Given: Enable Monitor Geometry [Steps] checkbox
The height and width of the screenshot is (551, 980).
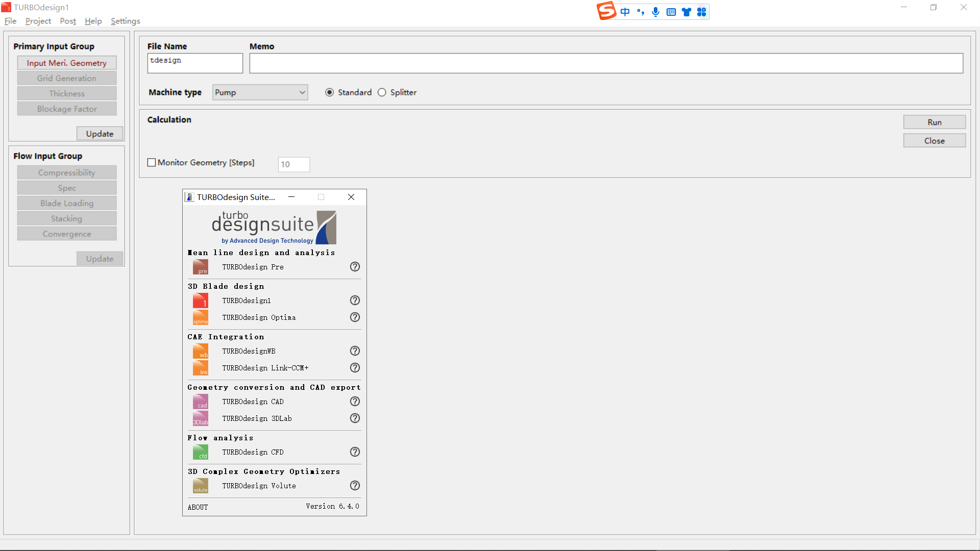Looking at the screenshot, I should pos(152,163).
